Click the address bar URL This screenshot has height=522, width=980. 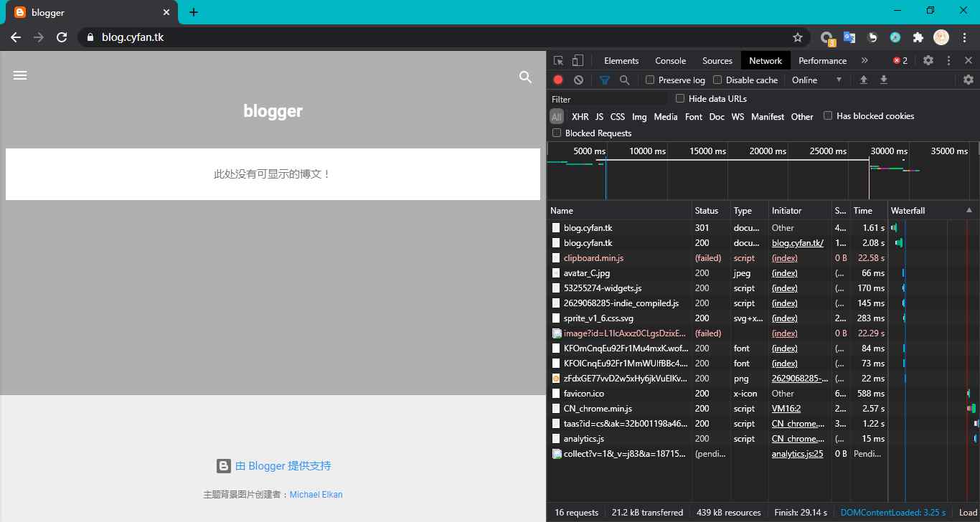tap(133, 37)
